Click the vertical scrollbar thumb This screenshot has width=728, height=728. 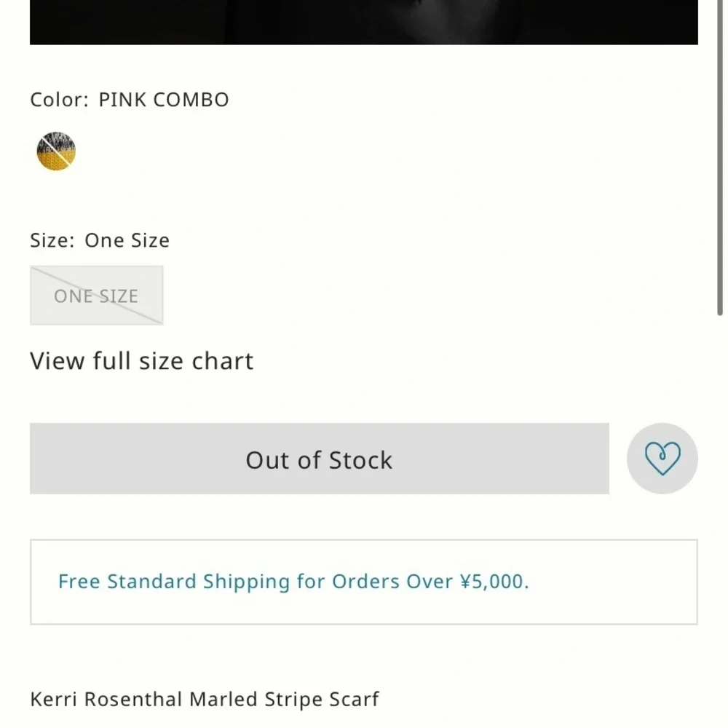pyautogui.click(x=720, y=158)
